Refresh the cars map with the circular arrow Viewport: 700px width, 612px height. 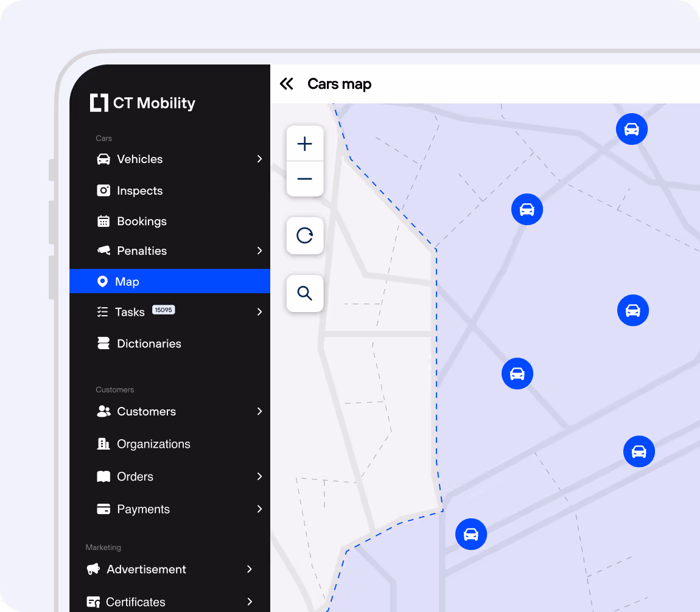click(x=305, y=235)
